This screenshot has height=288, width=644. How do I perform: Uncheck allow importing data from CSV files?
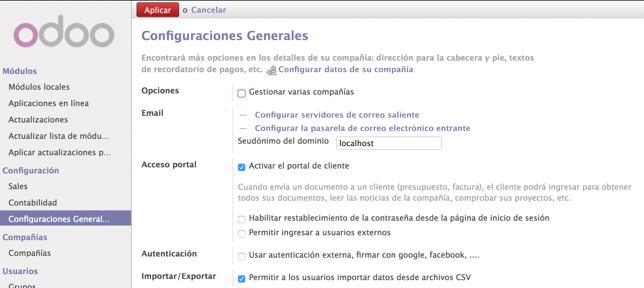pyautogui.click(x=242, y=279)
